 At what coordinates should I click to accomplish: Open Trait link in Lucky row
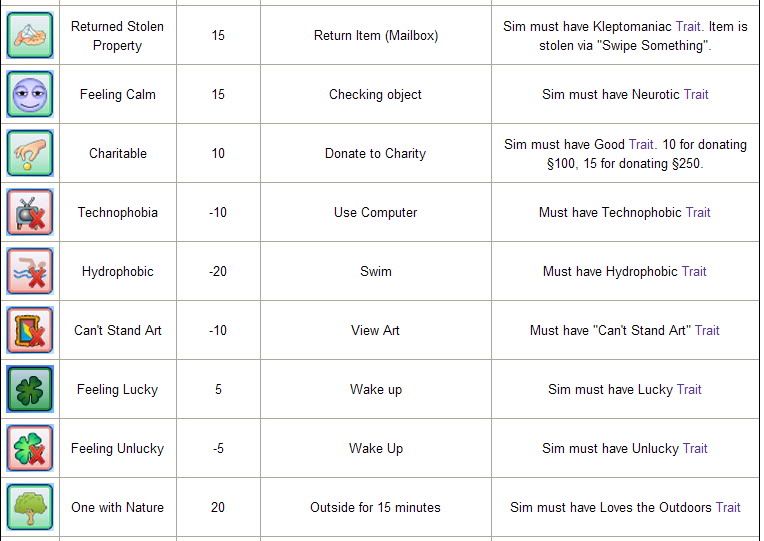coord(689,389)
